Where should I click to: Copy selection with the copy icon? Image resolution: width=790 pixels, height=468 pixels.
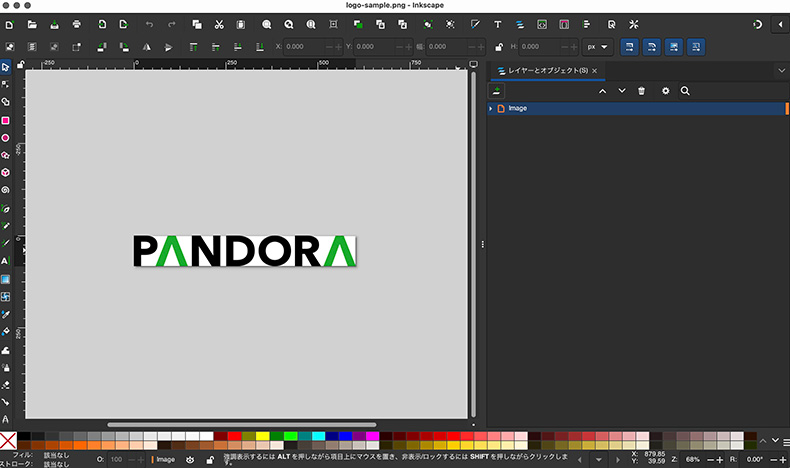click(x=197, y=25)
